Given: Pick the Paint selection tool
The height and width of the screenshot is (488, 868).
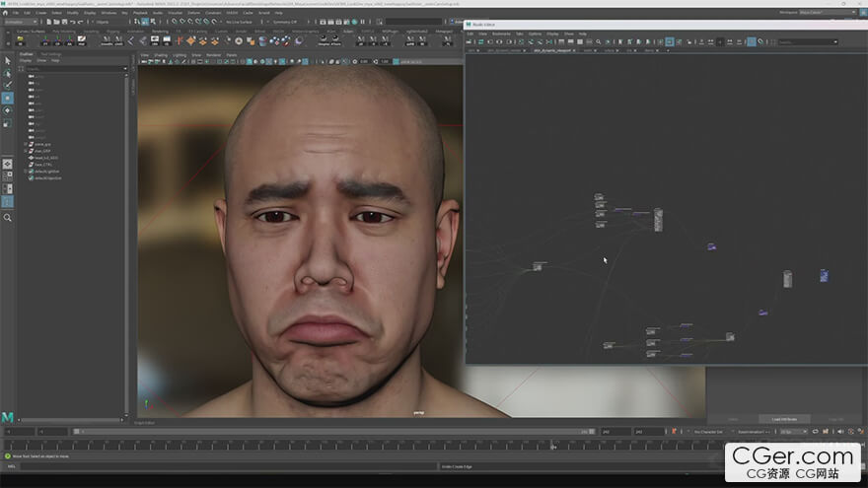Looking at the screenshot, I should (x=8, y=87).
